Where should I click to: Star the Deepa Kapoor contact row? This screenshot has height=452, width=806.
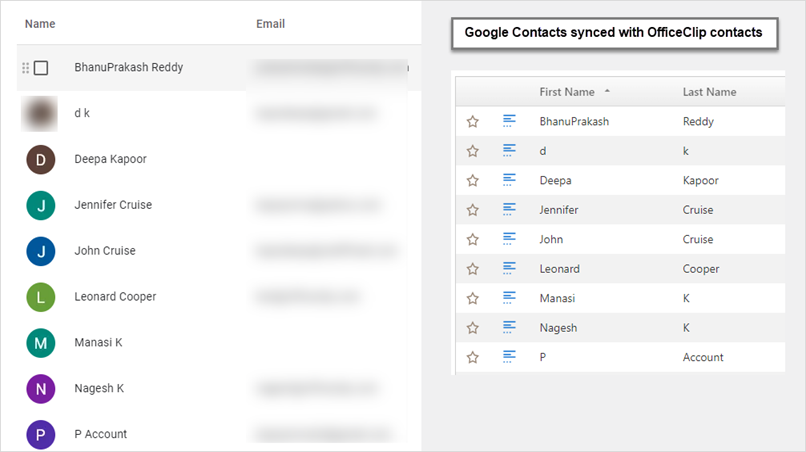point(472,180)
